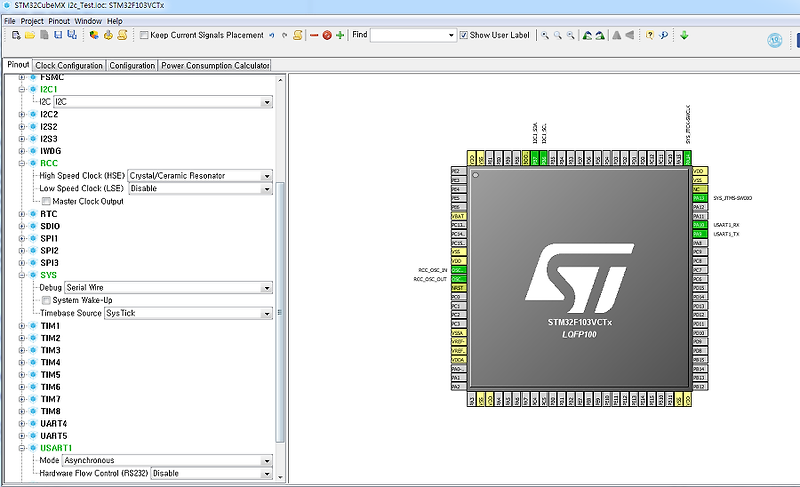Toggle Keep Current Signals Placement checkbox
The height and width of the screenshot is (487, 800).
click(144, 35)
